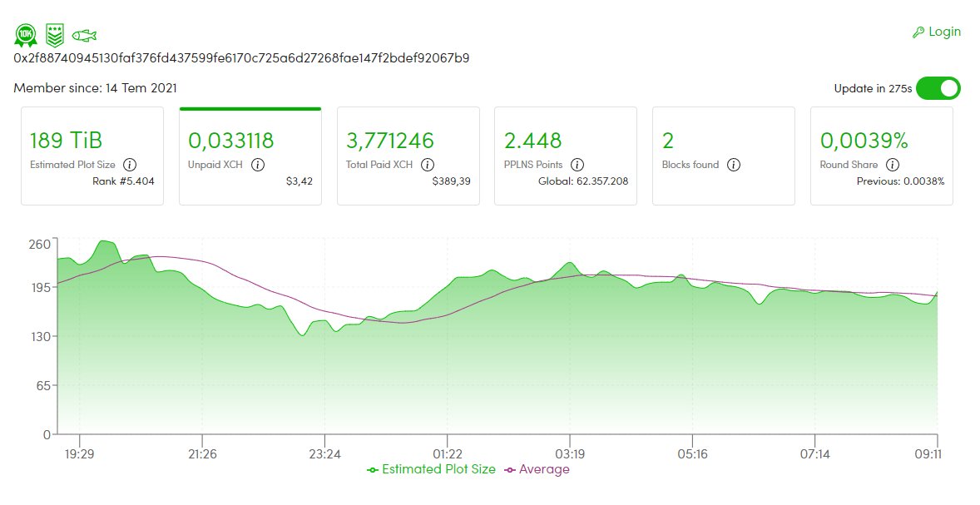Click the 10K badge icon
Screen dimensions: 980x505
coord(26,36)
